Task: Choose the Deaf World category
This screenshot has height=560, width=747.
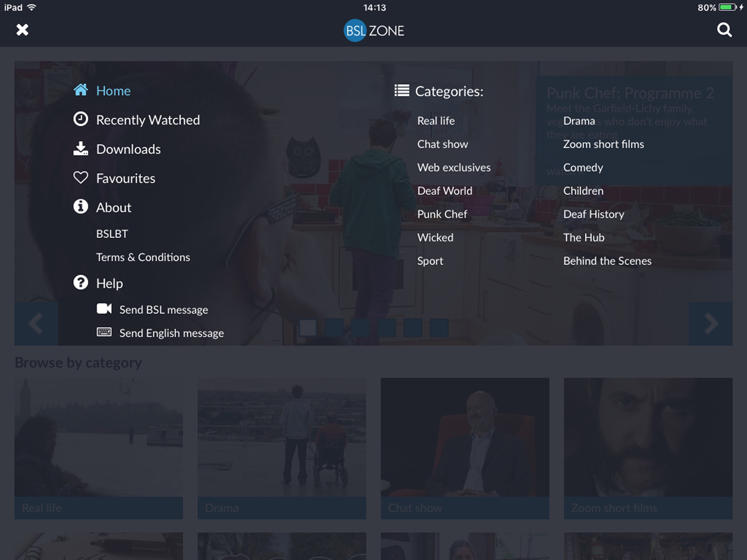Action: point(445,191)
